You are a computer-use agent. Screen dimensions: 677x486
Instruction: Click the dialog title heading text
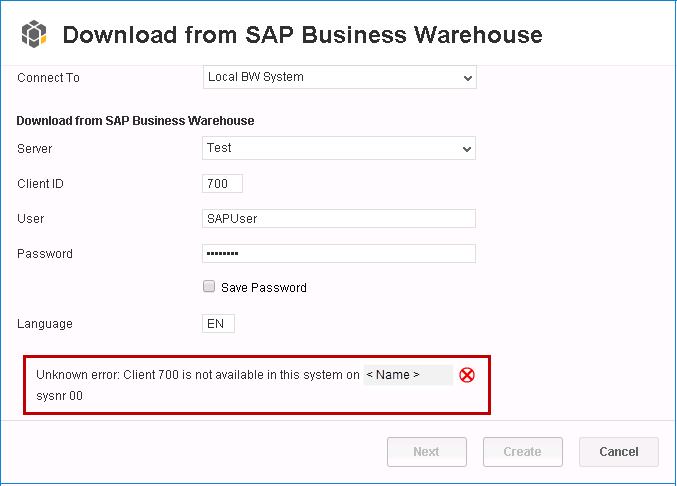(x=302, y=35)
